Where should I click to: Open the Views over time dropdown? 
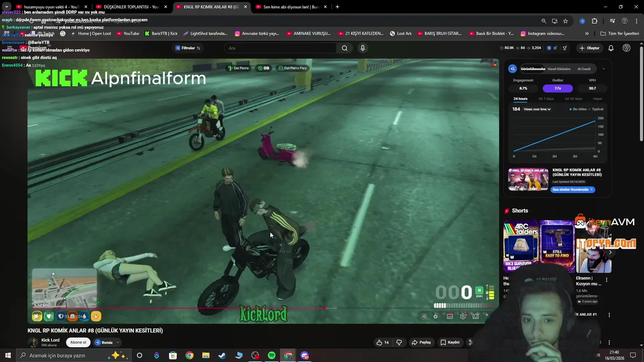pyautogui.click(x=537, y=109)
